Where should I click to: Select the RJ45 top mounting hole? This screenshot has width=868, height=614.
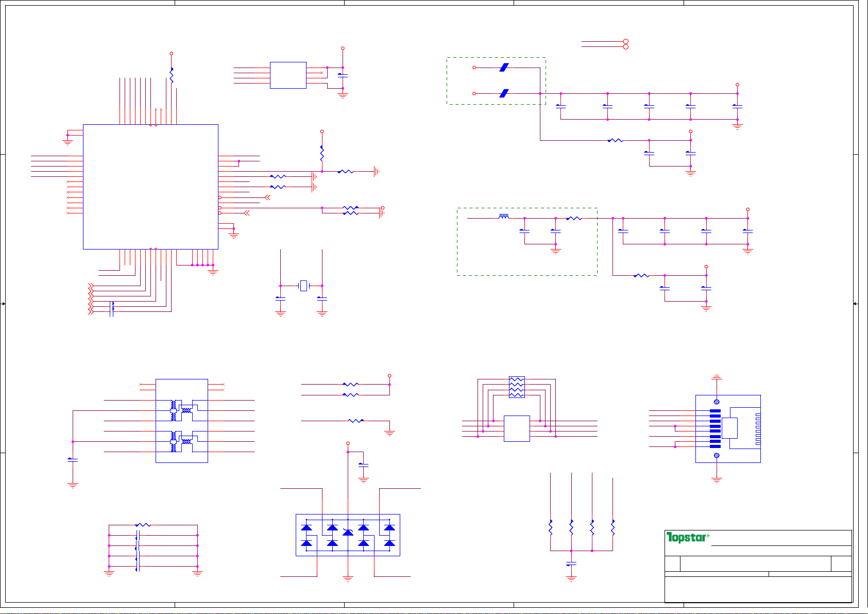[717, 402]
